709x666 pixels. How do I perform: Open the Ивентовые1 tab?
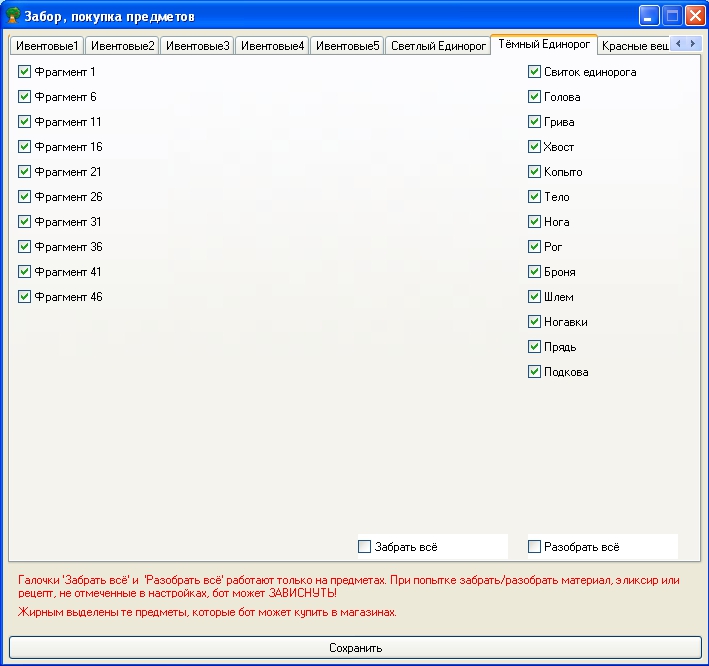tap(47, 46)
